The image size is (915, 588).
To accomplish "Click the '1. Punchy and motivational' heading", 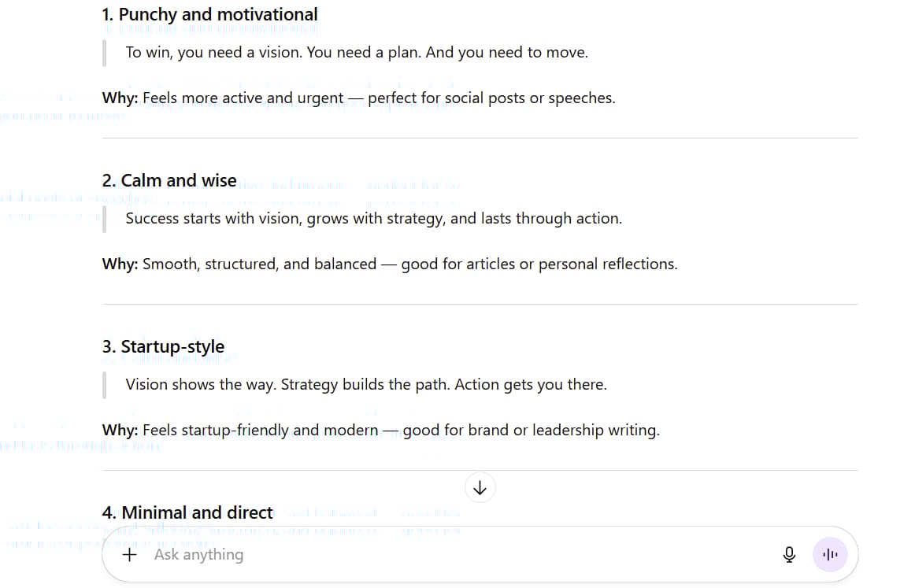I will [x=210, y=14].
